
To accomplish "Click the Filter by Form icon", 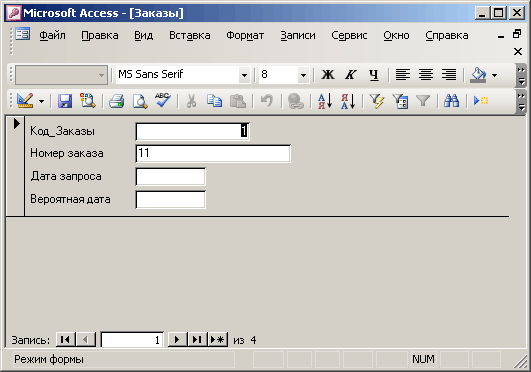I will [x=400, y=101].
